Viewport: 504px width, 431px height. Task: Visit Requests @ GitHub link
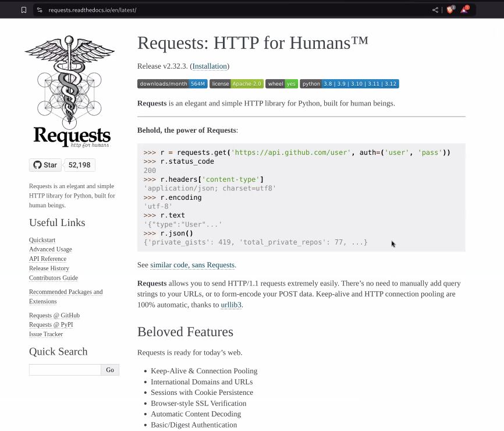click(x=54, y=316)
